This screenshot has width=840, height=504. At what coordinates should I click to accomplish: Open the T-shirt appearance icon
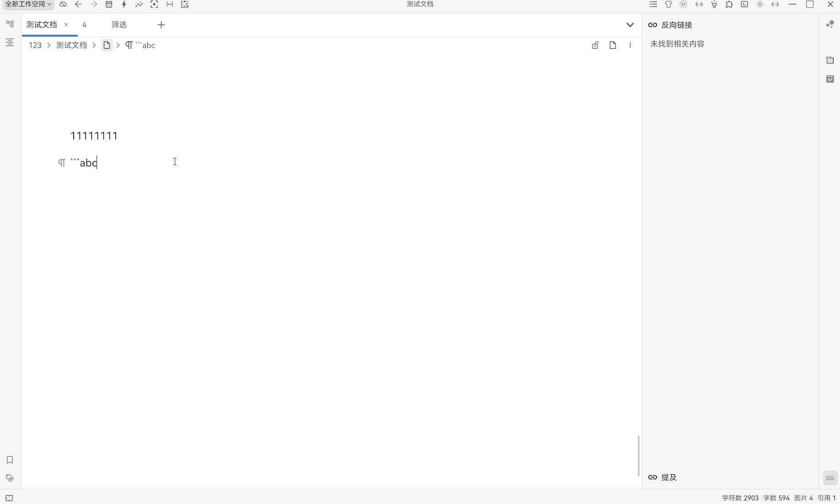(x=668, y=5)
